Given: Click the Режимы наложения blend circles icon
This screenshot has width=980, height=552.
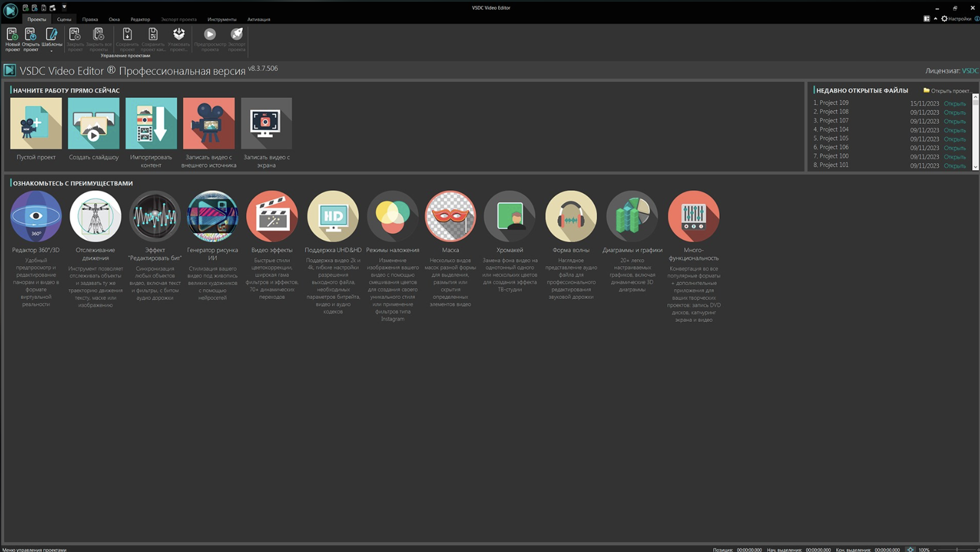Looking at the screenshot, I should [392, 216].
